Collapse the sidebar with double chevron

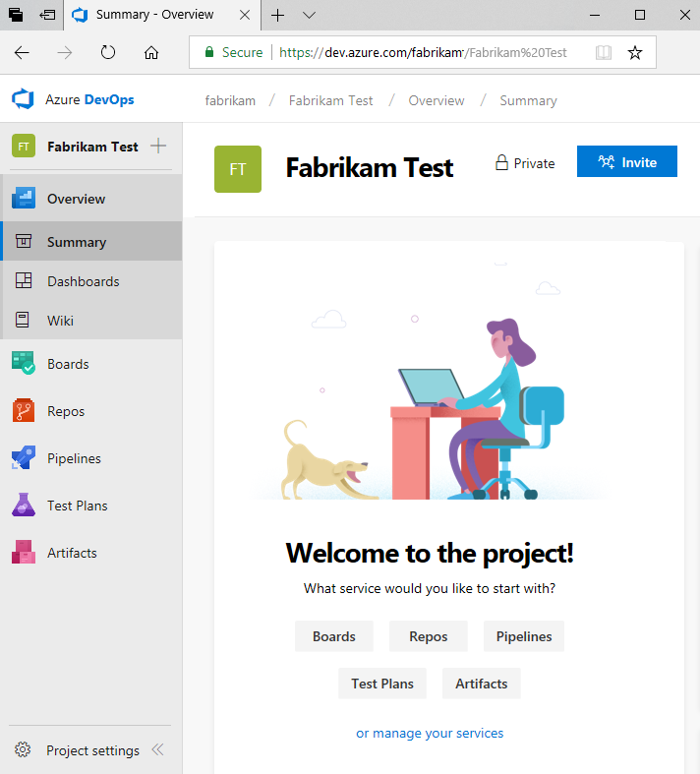tap(157, 750)
